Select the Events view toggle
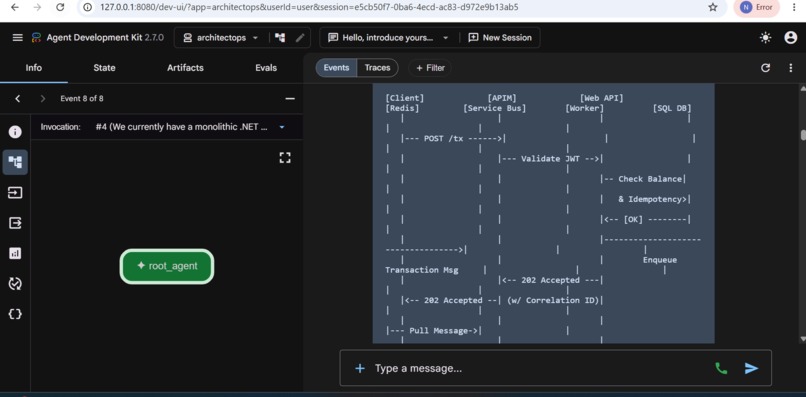 click(x=336, y=68)
